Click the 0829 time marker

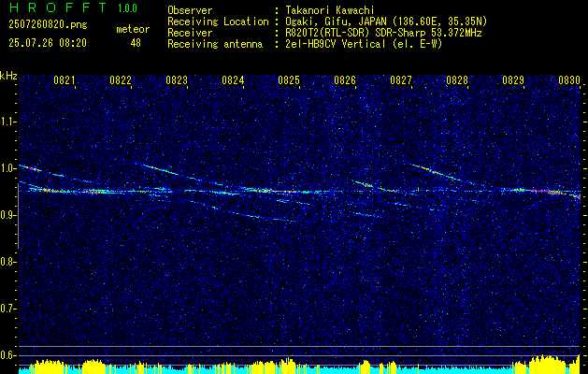[513, 80]
